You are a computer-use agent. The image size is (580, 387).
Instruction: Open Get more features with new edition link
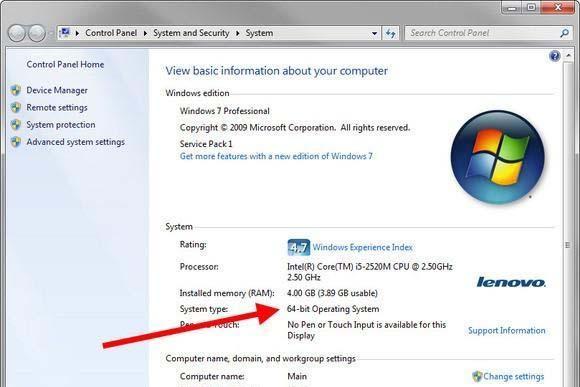click(276, 156)
